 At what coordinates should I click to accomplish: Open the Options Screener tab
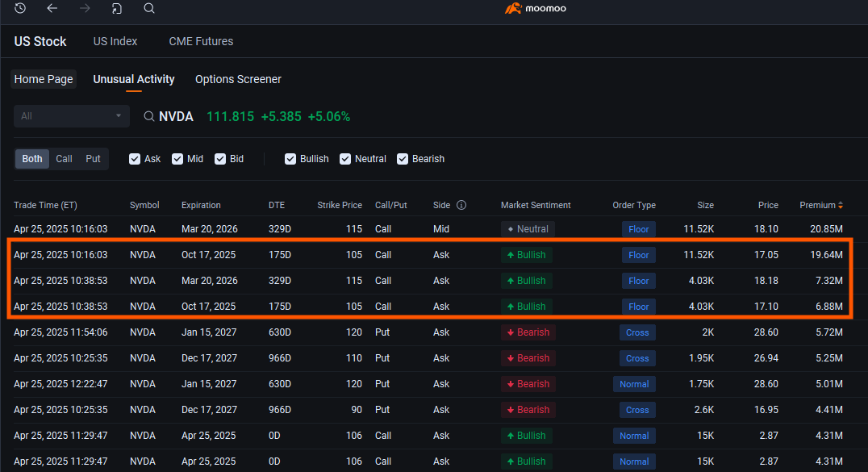pos(238,79)
